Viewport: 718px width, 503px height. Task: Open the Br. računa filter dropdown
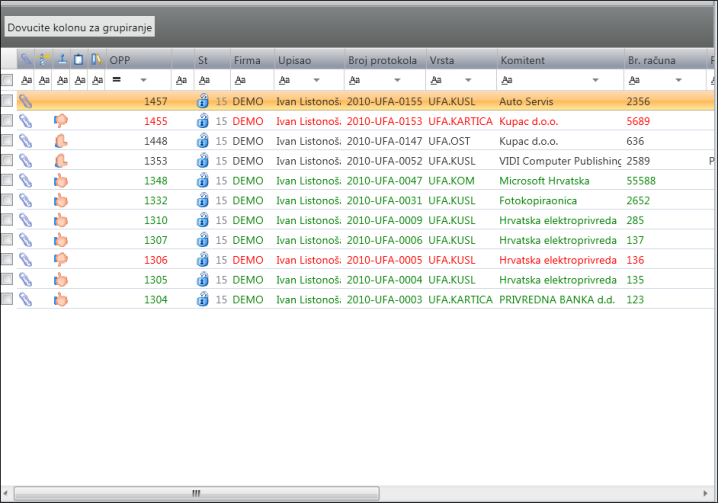[x=679, y=80]
